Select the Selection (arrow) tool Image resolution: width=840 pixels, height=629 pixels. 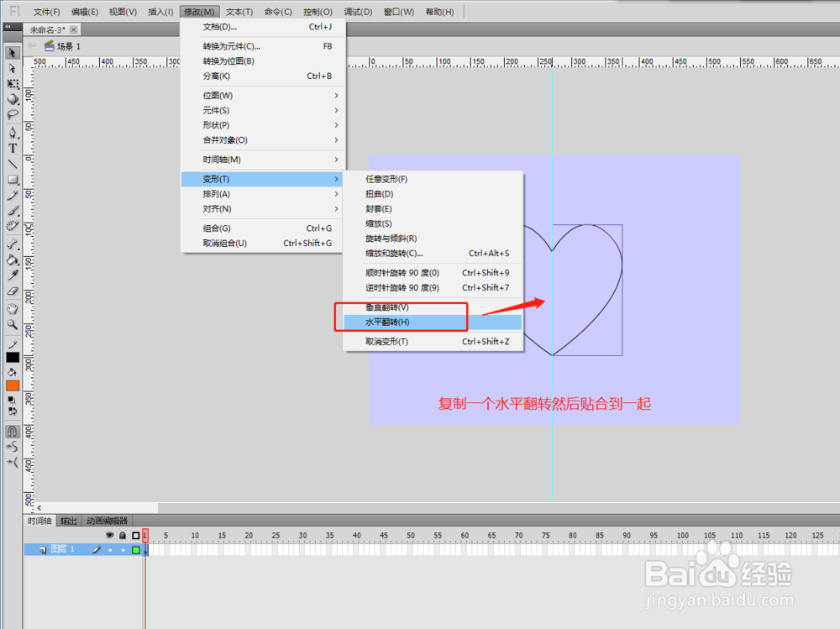pyautogui.click(x=13, y=53)
